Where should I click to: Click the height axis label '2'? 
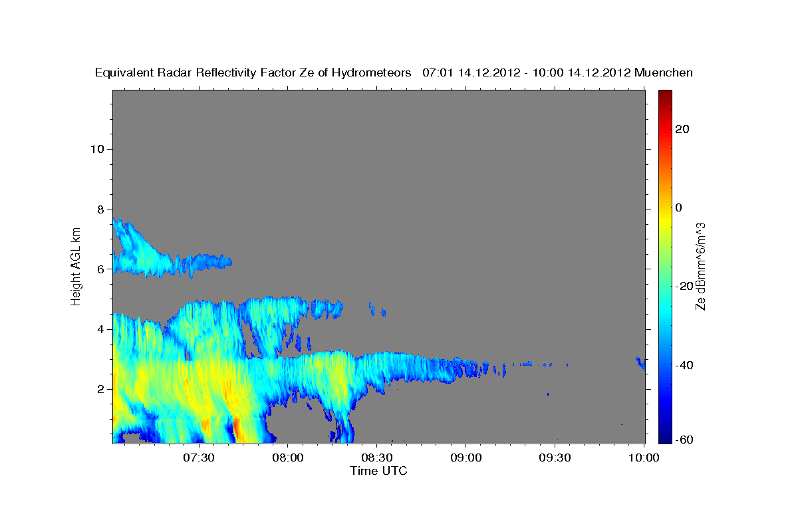100,389
